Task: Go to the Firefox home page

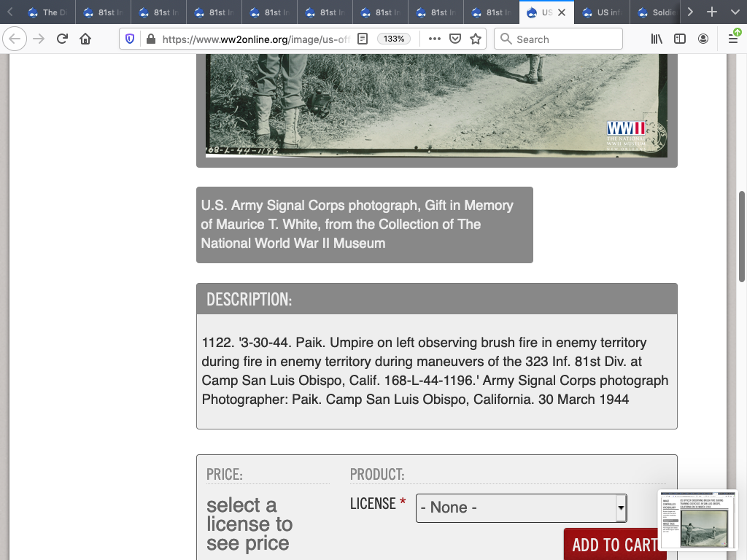Action: pos(85,39)
